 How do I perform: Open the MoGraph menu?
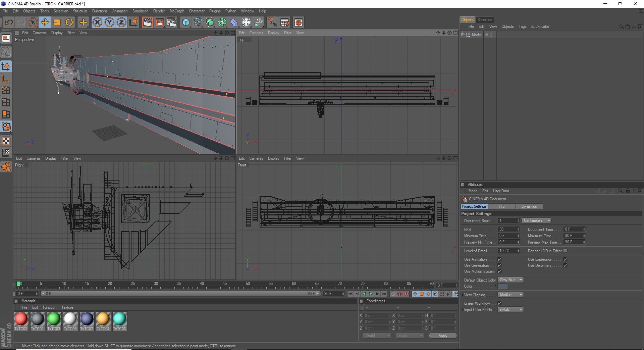point(176,11)
